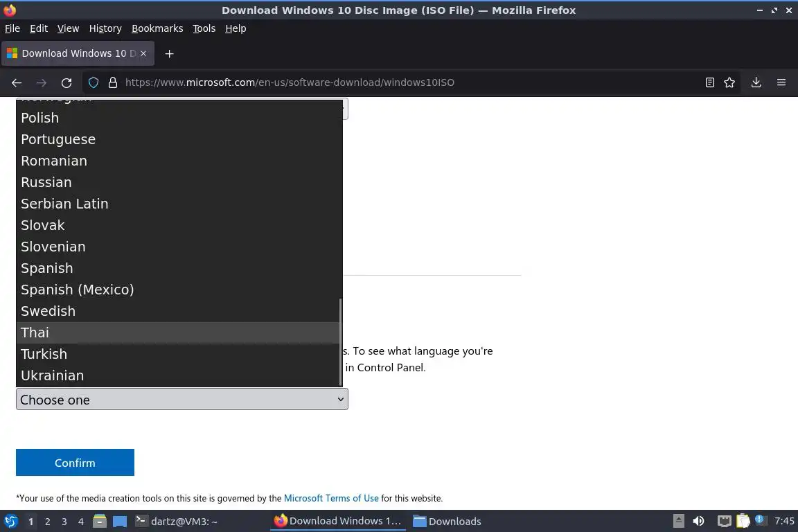The width and height of the screenshot is (798, 532).
Task: Toggle reader view icon
Action: [x=709, y=82]
